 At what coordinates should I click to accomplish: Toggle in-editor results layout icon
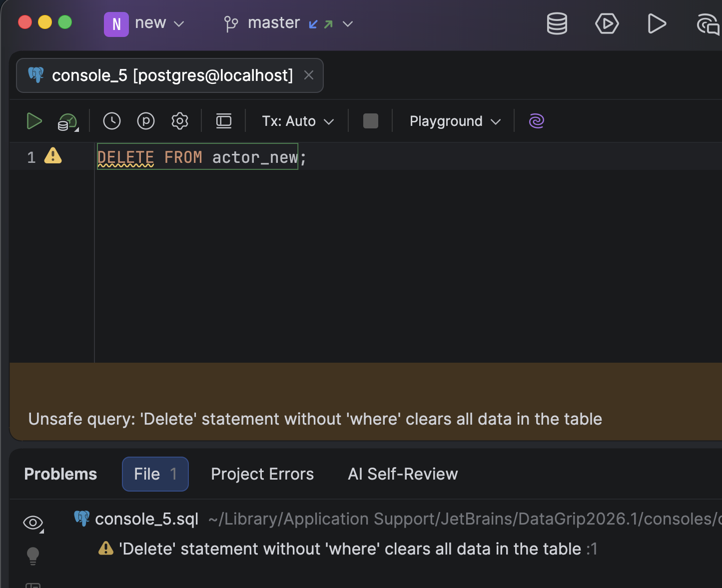pyautogui.click(x=224, y=121)
